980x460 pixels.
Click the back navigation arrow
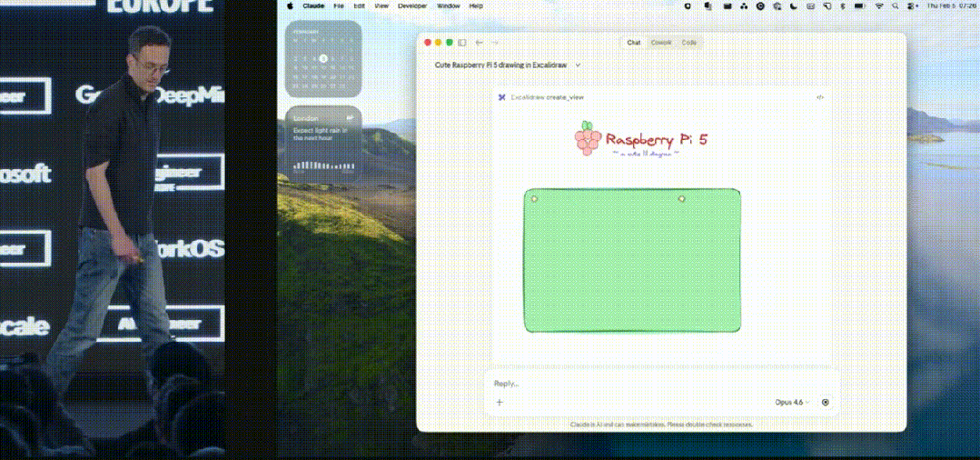point(479,43)
